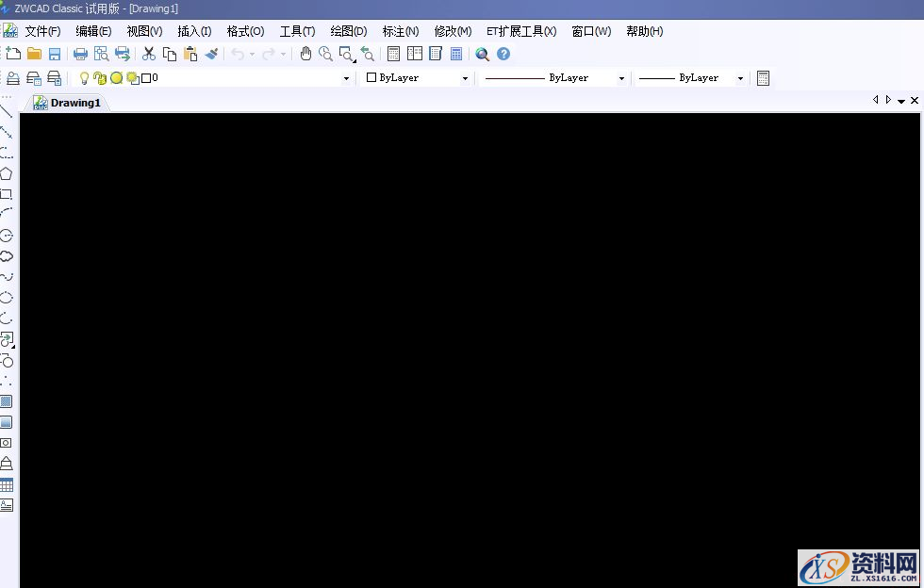Select the Polygon tool
Screen dimensions: 924x588
7,173
